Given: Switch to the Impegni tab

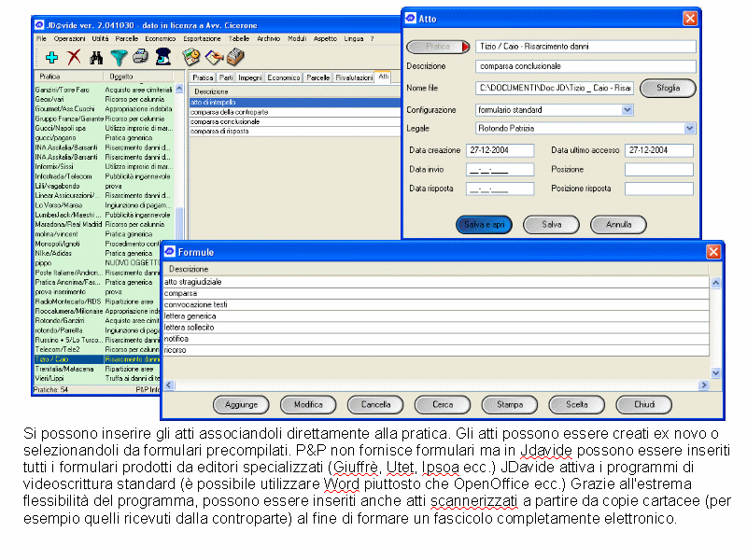Looking at the screenshot, I should click(250, 77).
